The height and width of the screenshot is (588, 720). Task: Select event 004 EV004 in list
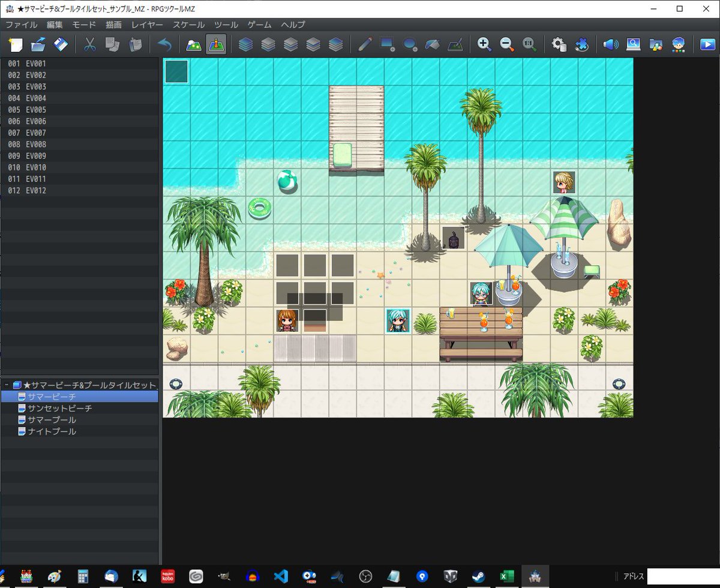click(x=80, y=98)
